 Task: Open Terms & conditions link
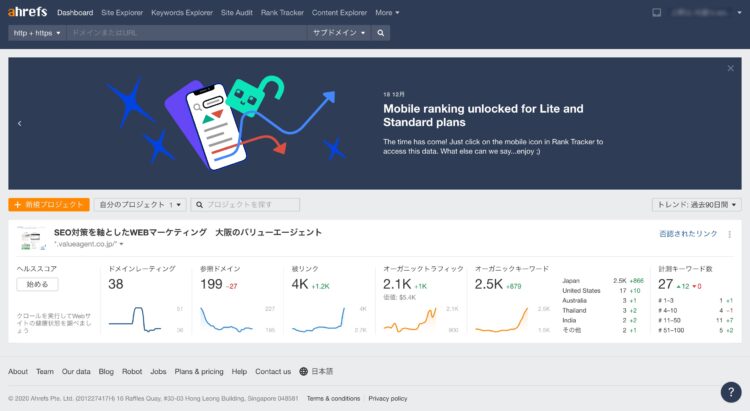tap(333, 398)
